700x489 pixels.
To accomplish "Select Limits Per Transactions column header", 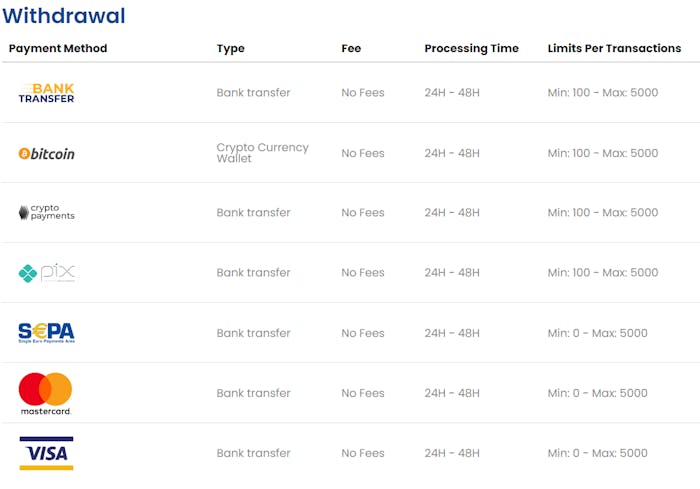I will point(614,48).
